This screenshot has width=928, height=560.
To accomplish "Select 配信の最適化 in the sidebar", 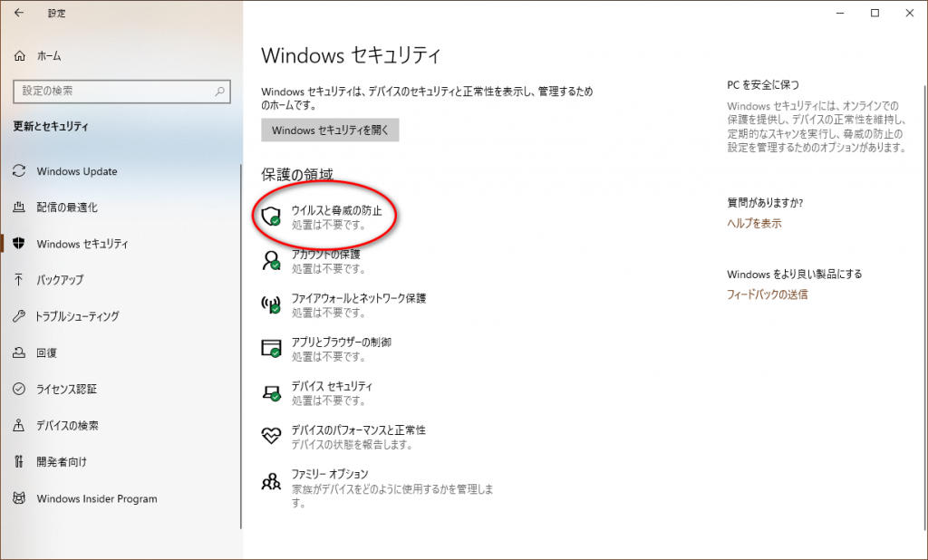I will coord(66,208).
